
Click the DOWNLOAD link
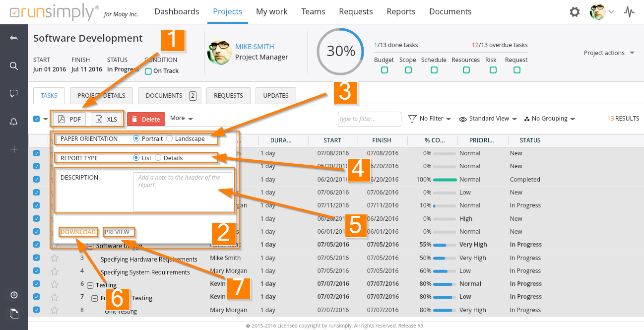(78, 232)
